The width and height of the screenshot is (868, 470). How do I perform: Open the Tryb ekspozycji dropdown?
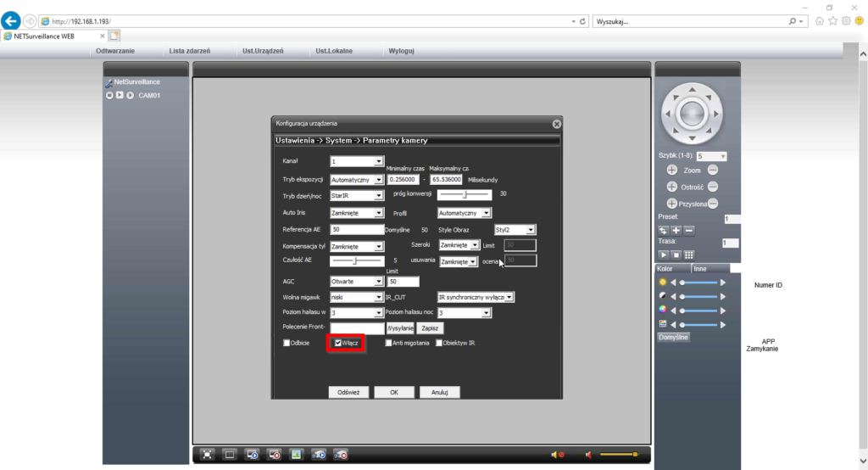(x=357, y=180)
